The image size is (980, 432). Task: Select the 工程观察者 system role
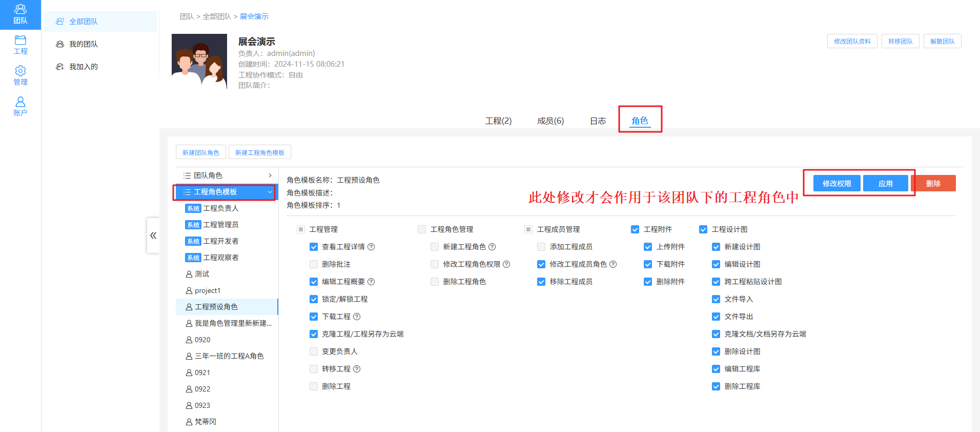(x=227, y=258)
